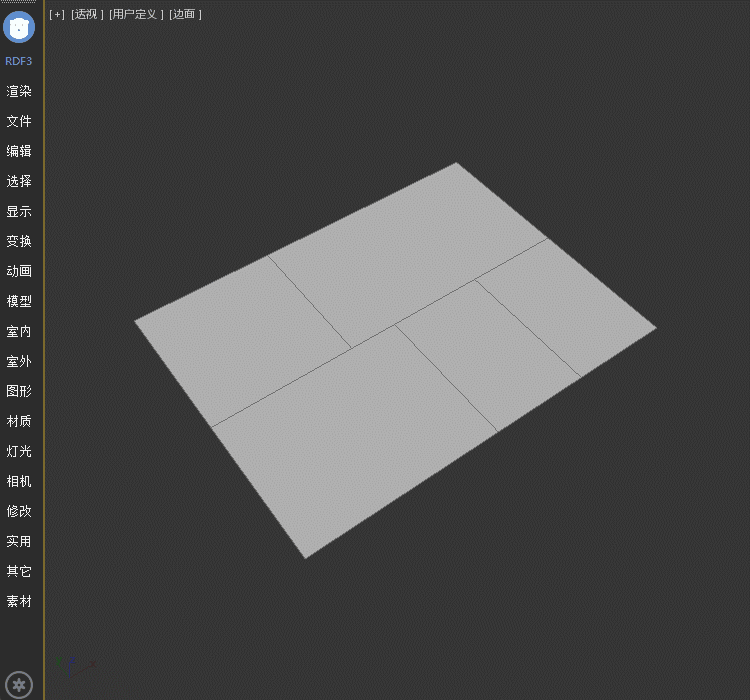Click the 显示 (Display) menu item
This screenshot has height=700, width=750.
pos(19,211)
